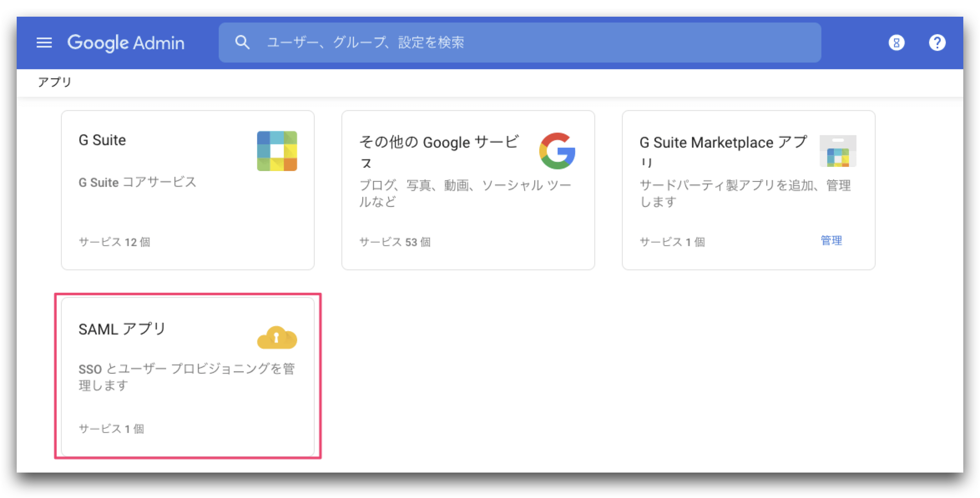Click the G Suite colorful grid icon

[277, 151]
